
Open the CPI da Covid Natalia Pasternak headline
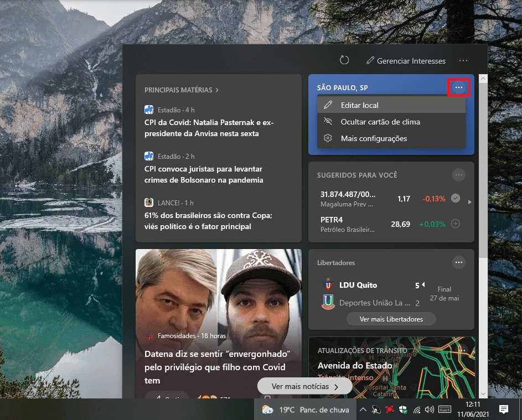(x=209, y=128)
